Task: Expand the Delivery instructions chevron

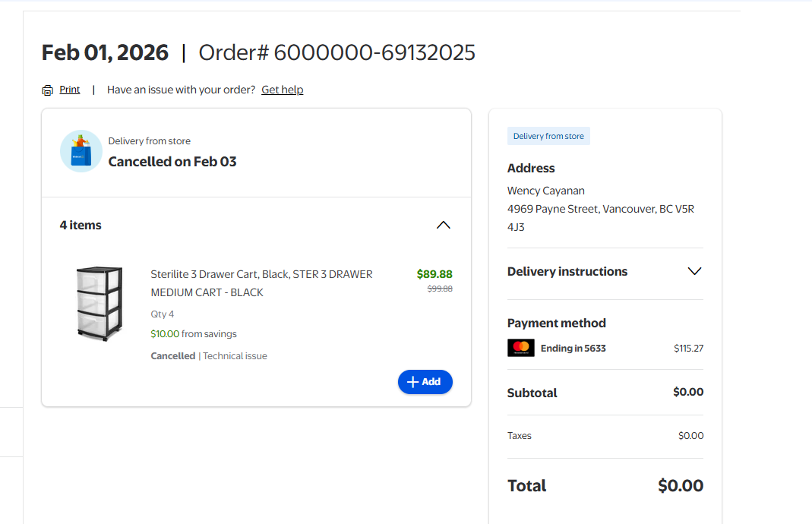Action: [x=694, y=271]
